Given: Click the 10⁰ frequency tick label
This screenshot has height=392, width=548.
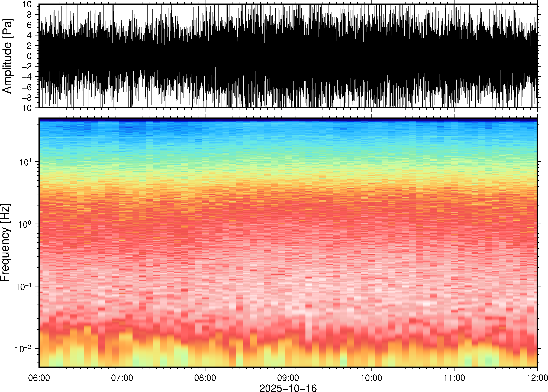Looking at the screenshot, I should coord(25,224).
